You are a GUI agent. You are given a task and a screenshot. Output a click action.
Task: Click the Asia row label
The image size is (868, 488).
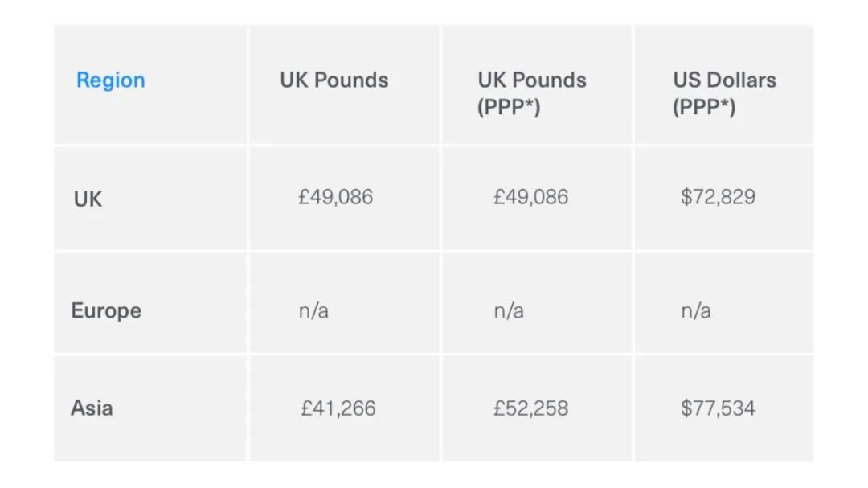tap(92, 408)
